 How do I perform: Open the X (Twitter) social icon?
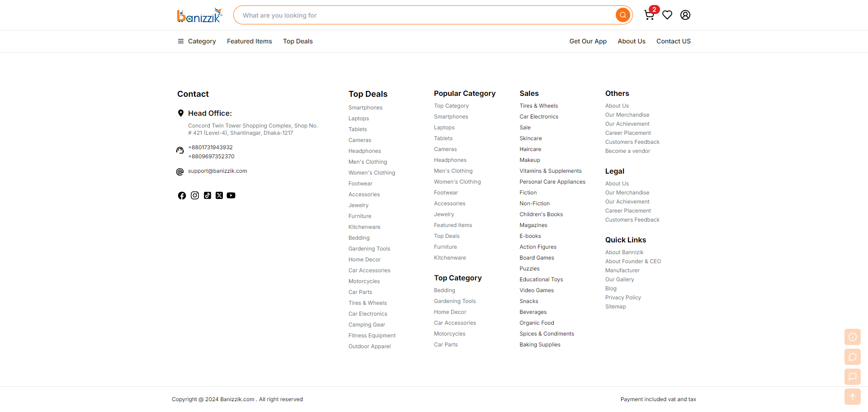219,195
